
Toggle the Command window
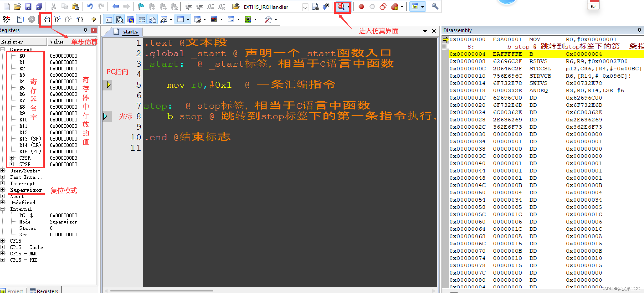point(109,19)
